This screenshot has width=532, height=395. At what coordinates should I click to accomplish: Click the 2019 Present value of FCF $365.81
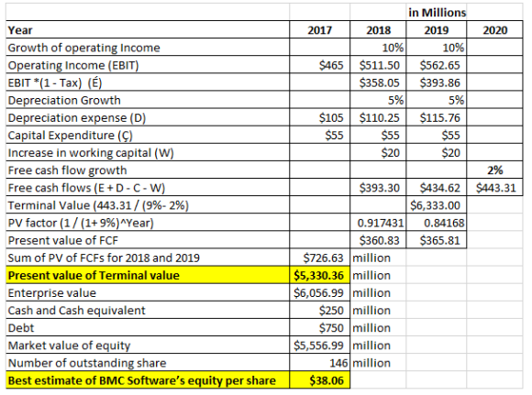436,240
